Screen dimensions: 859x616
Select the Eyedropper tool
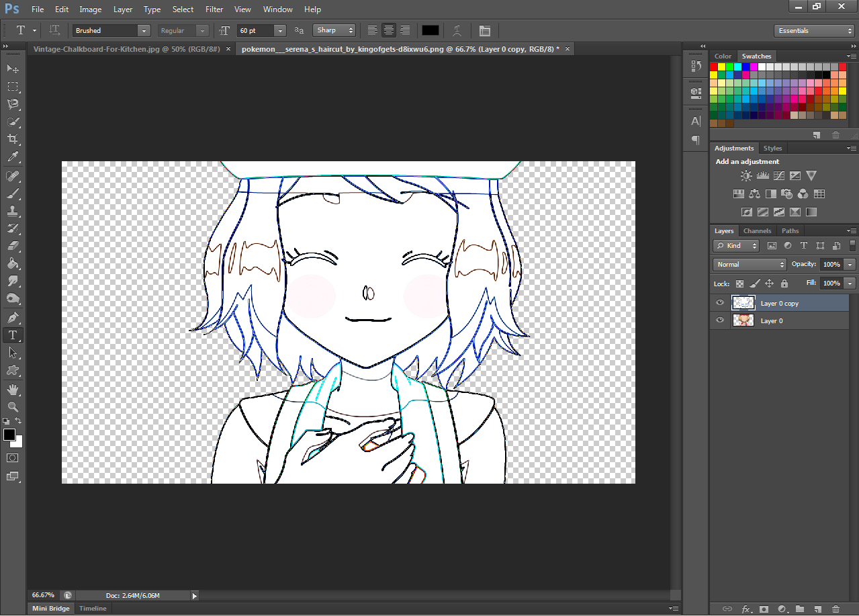click(12, 157)
